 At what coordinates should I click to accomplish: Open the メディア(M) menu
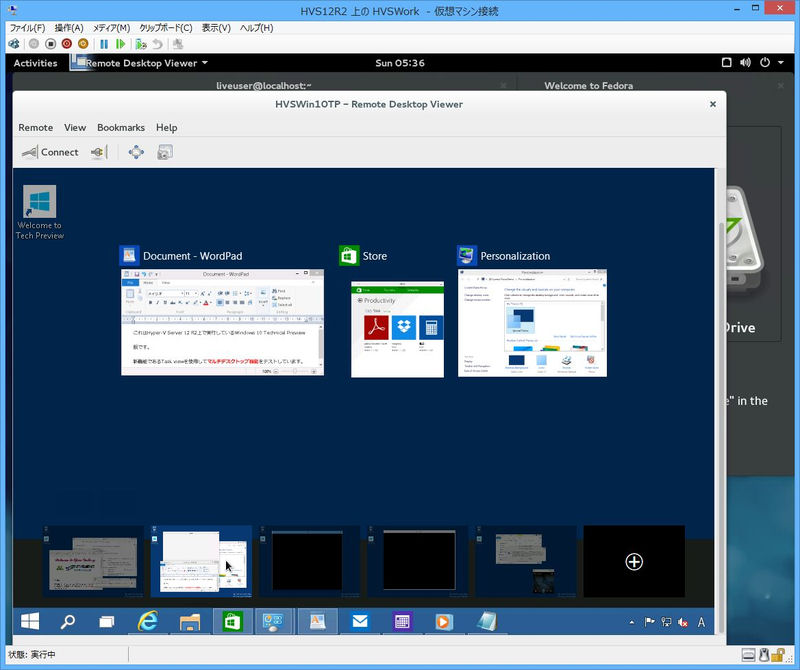pyautogui.click(x=111, y=28)
